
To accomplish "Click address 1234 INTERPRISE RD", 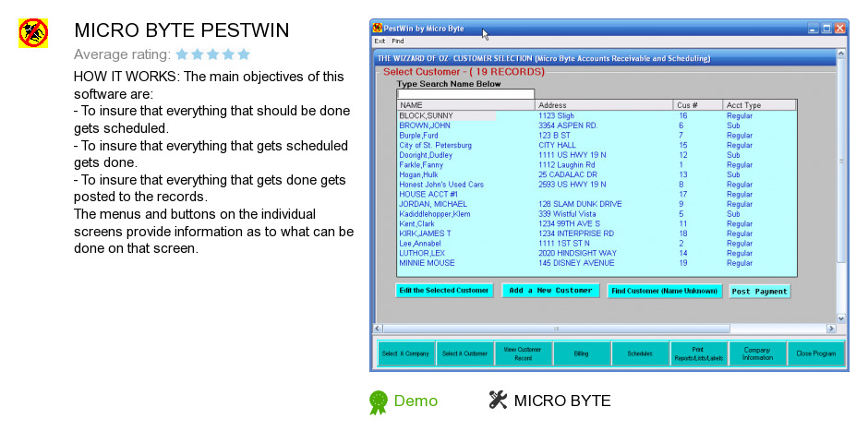I will click(x=576, y=233).
